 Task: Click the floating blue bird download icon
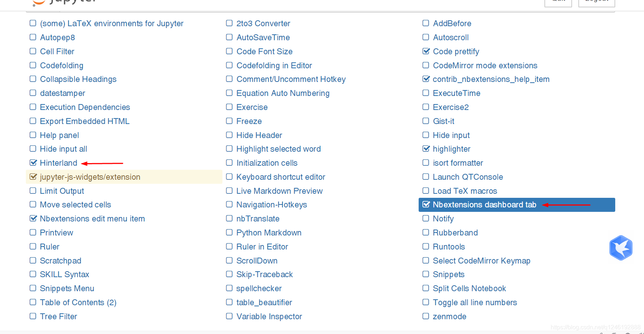[621, 248]
